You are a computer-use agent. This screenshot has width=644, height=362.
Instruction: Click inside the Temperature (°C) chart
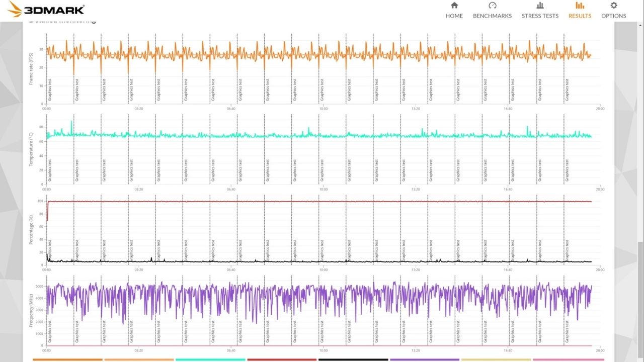pos(322,151)
